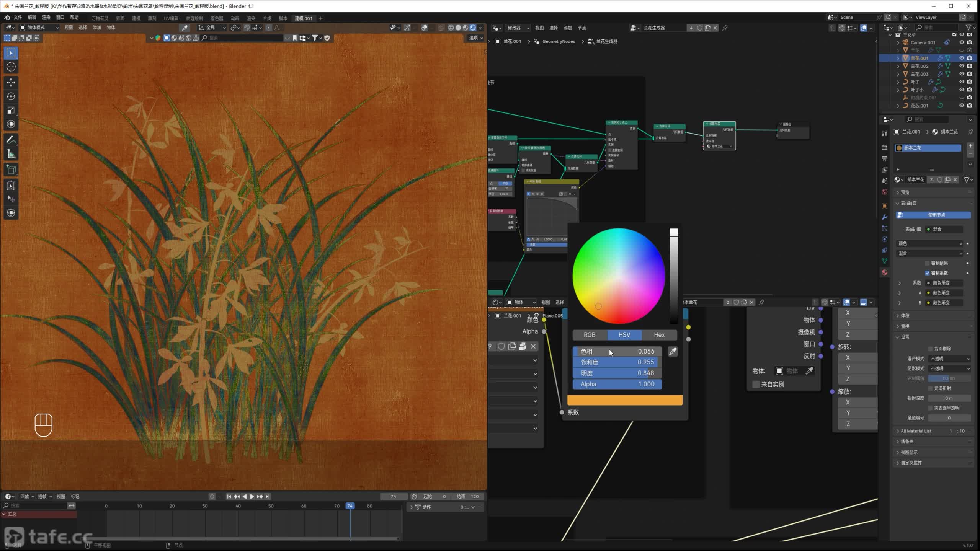Open the 混合模式 dropdown
The height and width of the screenshot is (551, 980).
click(950, 359)
